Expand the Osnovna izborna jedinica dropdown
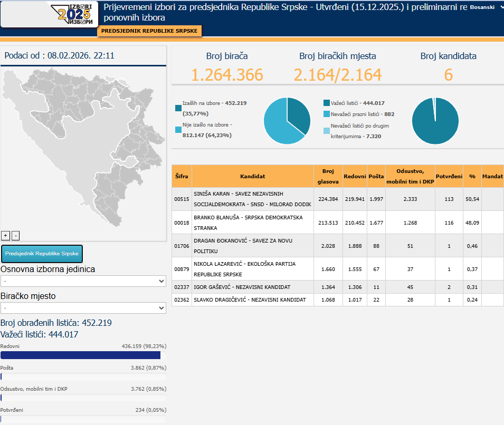 coord(83,282)
